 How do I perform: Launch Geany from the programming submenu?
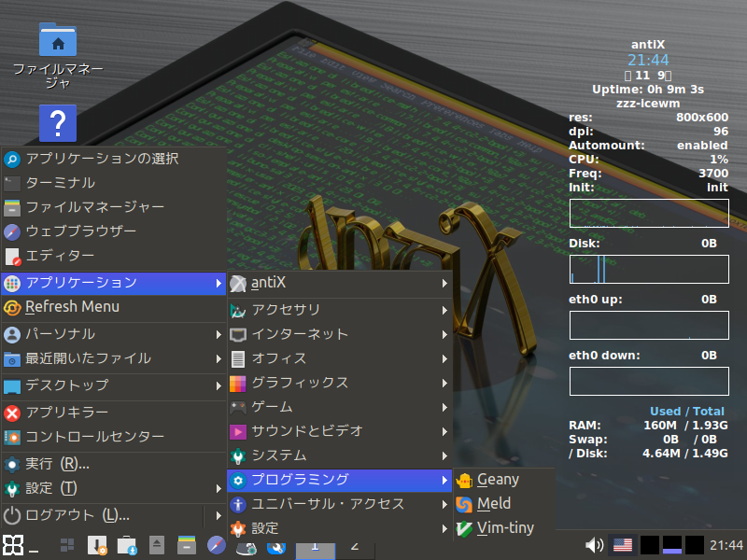[504, 480]
